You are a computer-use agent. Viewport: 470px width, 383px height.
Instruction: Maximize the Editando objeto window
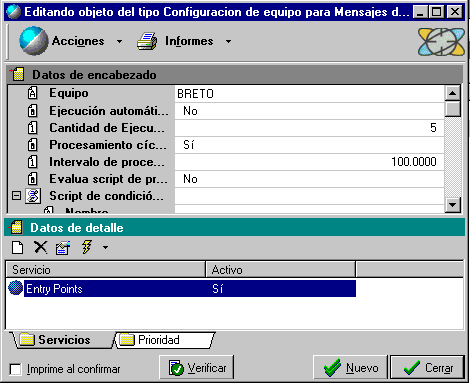tap(436, 12)
